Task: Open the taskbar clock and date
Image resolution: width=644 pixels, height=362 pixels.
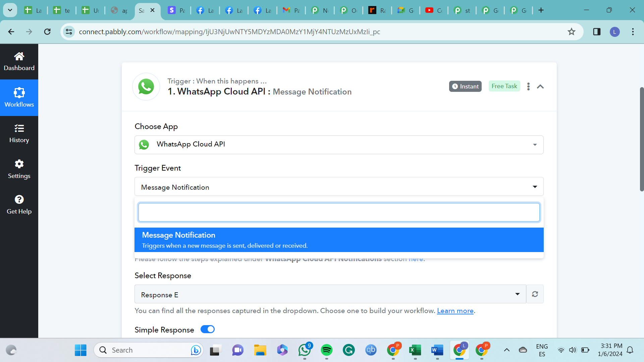Action: tap(610, 350)
